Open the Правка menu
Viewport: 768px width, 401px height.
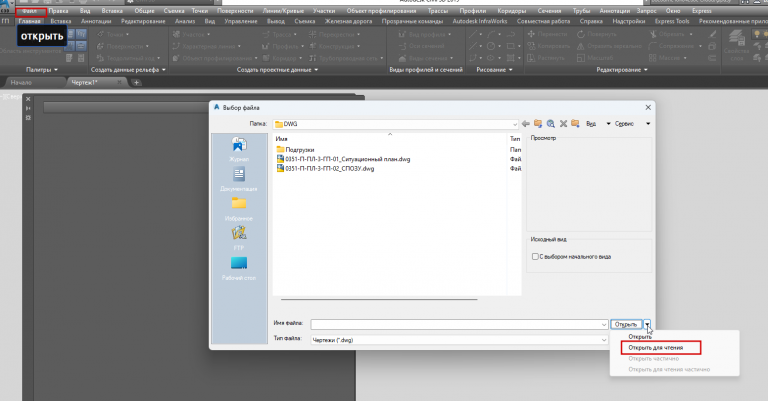pos(59,11)
